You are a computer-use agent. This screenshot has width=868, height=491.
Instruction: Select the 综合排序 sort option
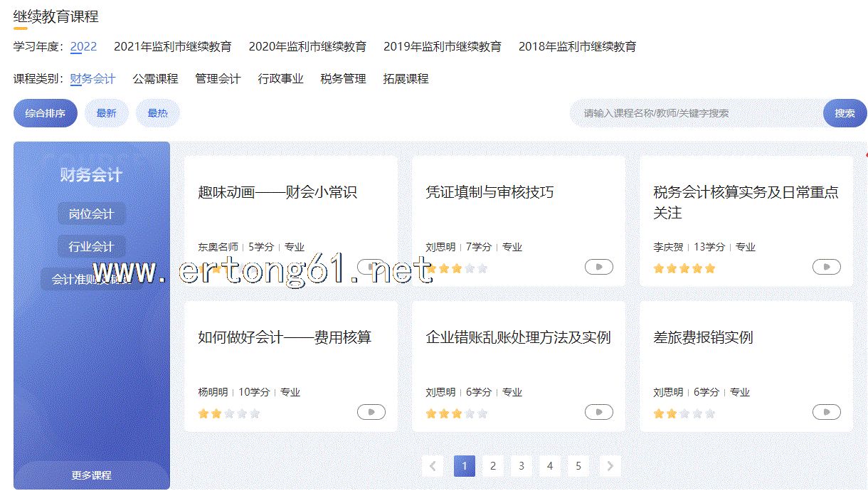click(x=46, y=113)
